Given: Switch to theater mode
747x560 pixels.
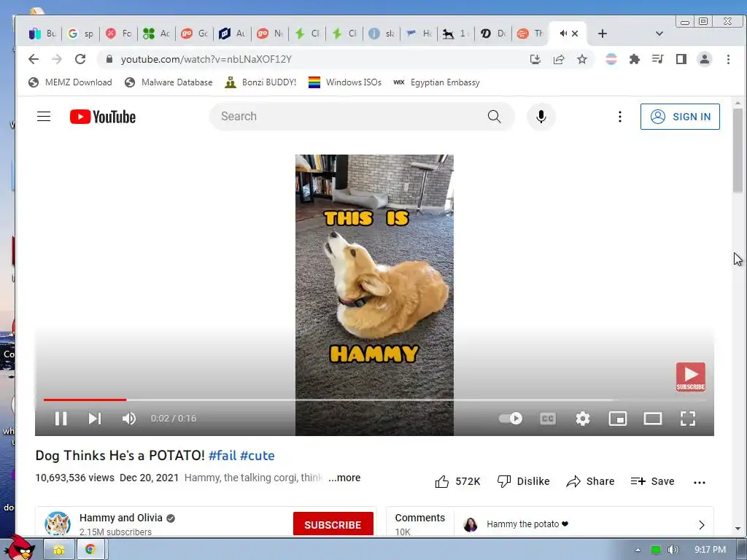Looking at the screenshot, I should tap(653, 418).
